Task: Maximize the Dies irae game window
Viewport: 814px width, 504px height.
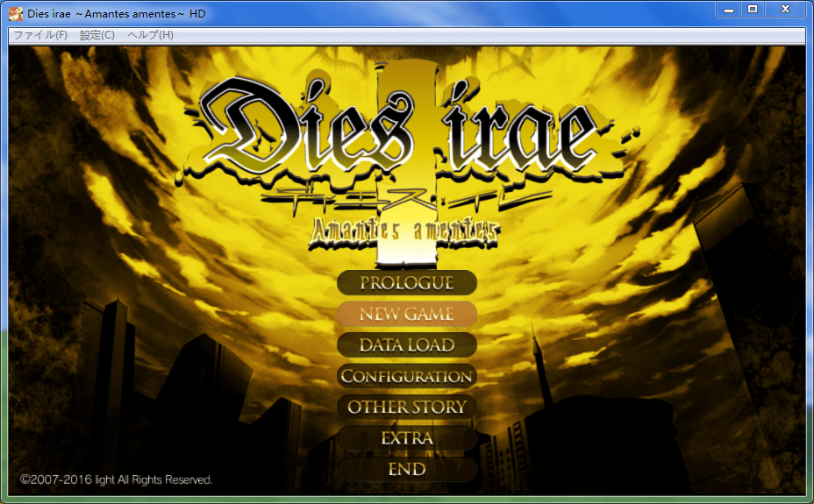Action: point(753,9)
